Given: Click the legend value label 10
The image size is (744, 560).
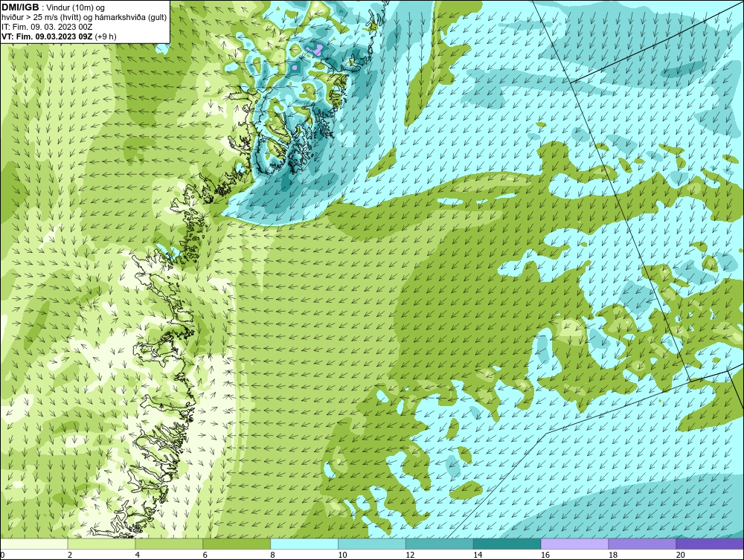Looking at the screenshot, I should (x=342, y=555).
